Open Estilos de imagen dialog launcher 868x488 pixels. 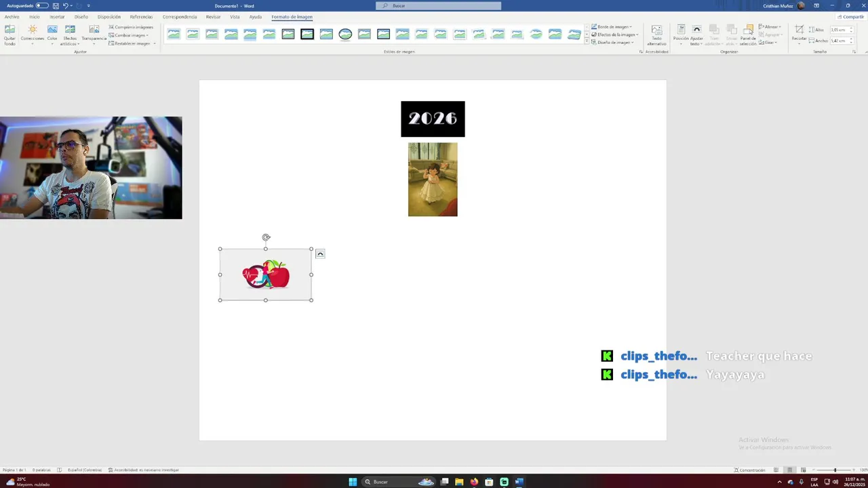point(641,52)
